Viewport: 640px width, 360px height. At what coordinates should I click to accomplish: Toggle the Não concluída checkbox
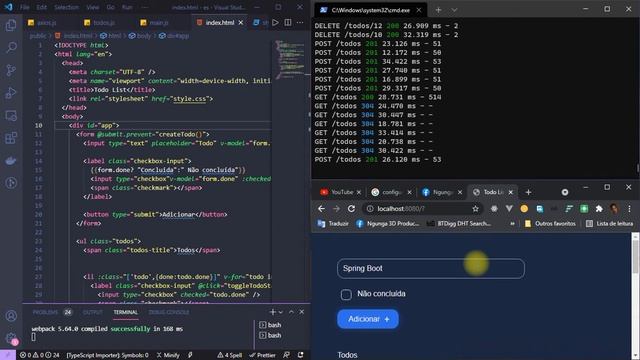point(346,294)
